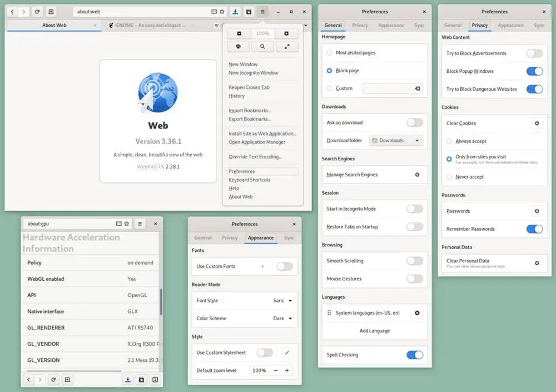Decrease default zoom level with minus
556x392 pixels.
(276, 370)
